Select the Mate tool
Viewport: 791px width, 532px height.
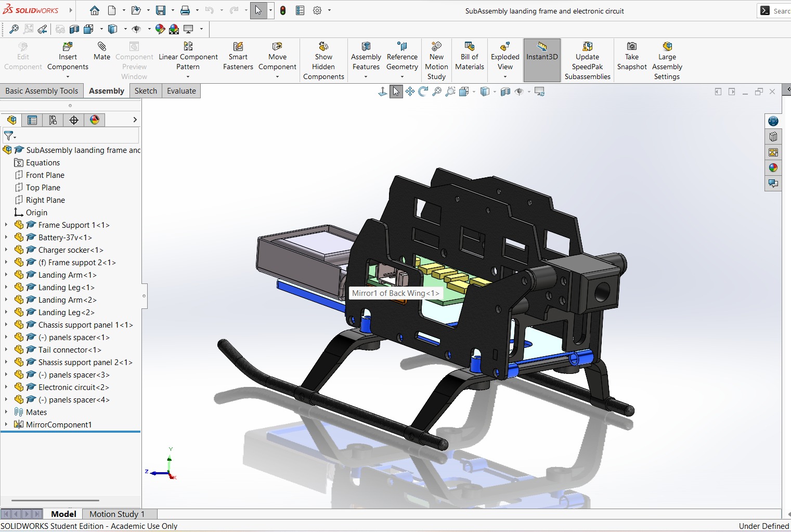(x=102, y=47)
